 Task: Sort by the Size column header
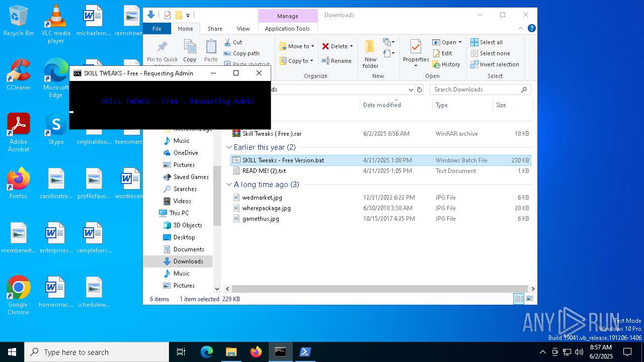512,105
